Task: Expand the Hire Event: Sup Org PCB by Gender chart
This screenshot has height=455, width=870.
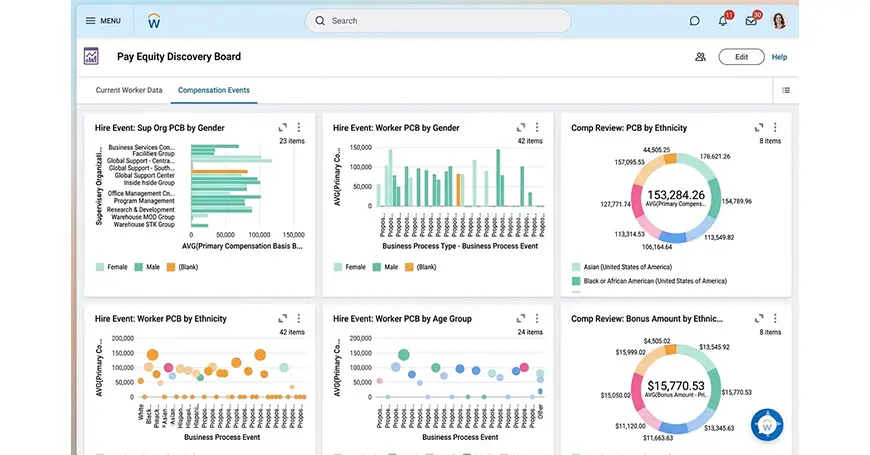Action: click(x=283, y=128)
